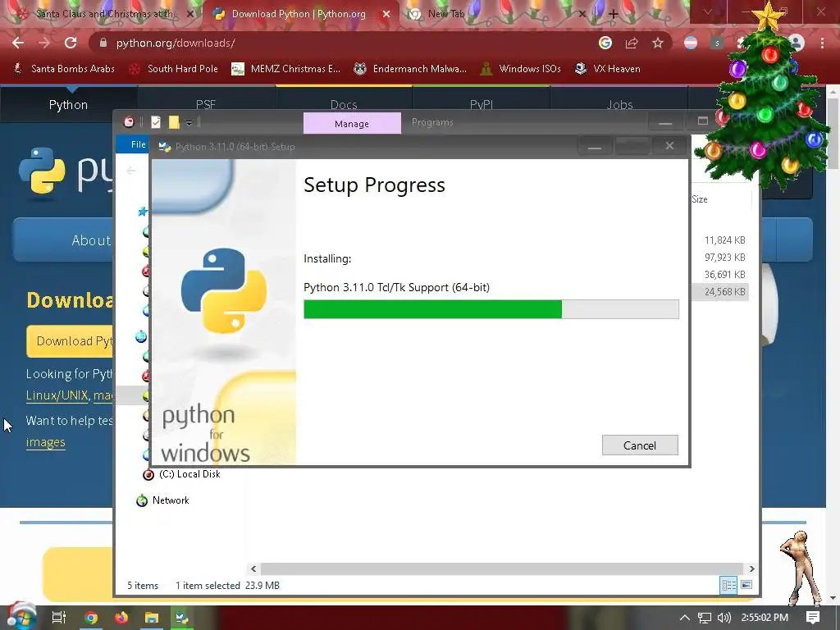Open Task View on the taskbar
This screenshot has width=840, height=630.
(x=58, y=618)
